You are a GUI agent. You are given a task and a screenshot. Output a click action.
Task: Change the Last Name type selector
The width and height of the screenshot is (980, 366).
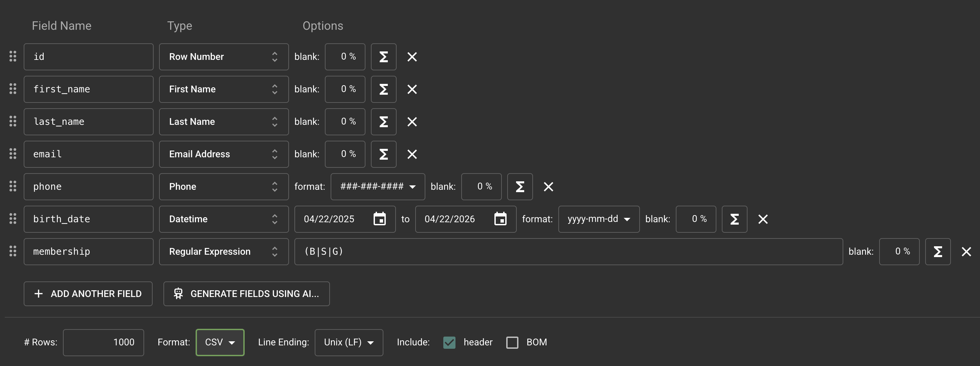pos(224,122)
